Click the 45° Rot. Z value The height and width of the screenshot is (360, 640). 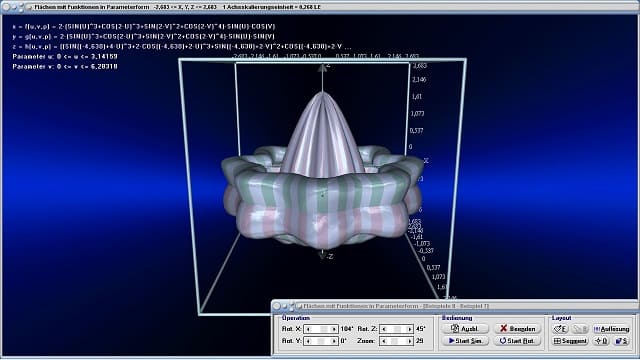click(x=421, y=329)
